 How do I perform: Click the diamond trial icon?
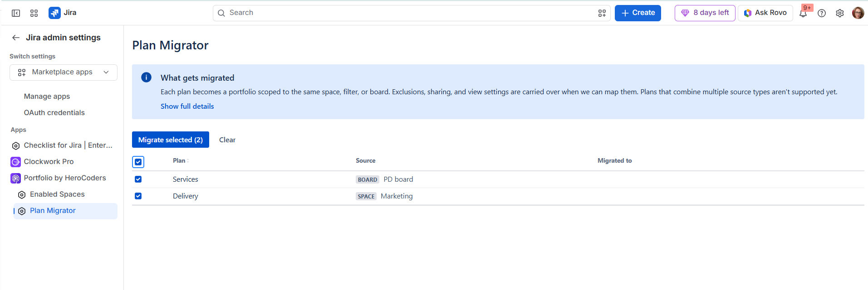coord(685,13)
